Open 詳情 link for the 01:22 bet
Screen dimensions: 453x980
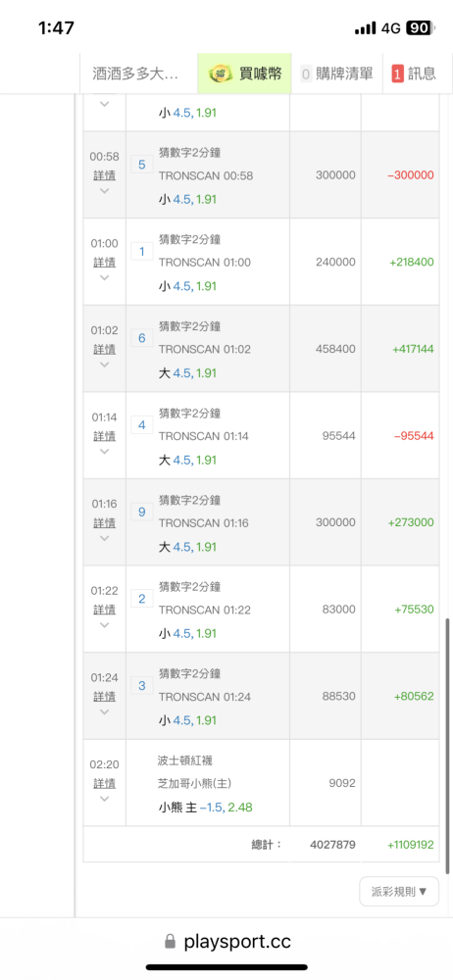pos(105,610)
